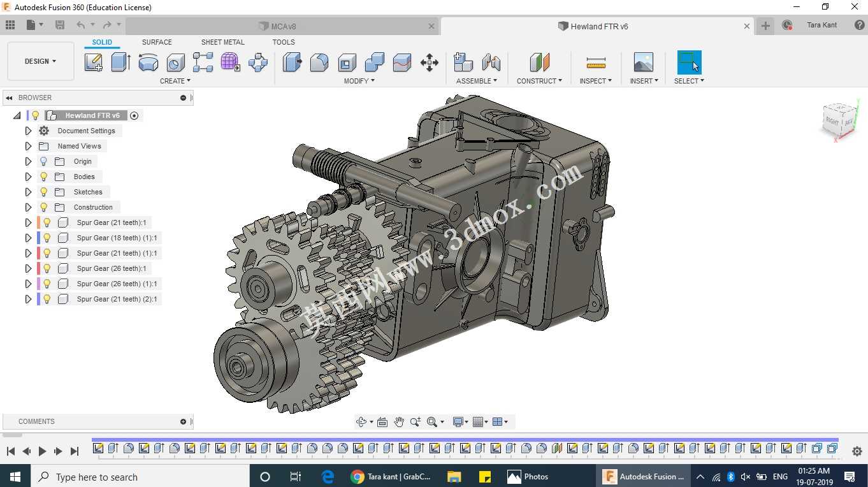
Task: Toggle visibility of Construction folder
Action: coord(43,207)
